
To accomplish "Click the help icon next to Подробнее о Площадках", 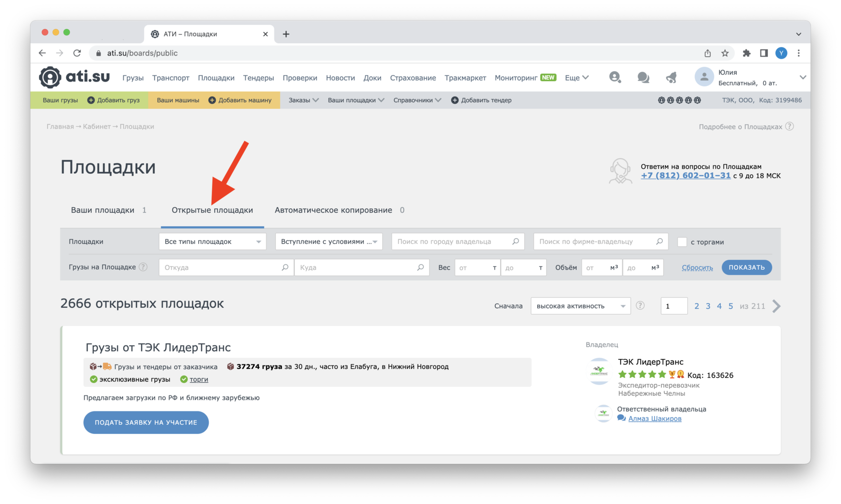I will [789, 126].
